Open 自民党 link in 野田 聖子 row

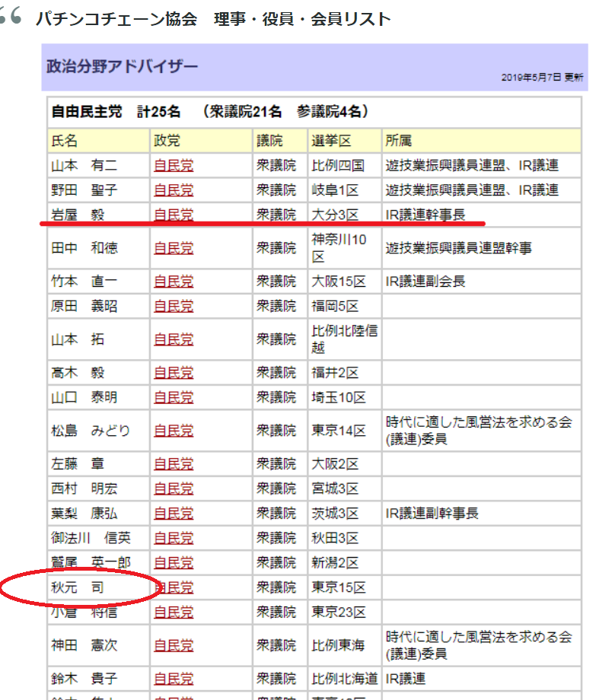pyautogui.click(x=174, y=190)
